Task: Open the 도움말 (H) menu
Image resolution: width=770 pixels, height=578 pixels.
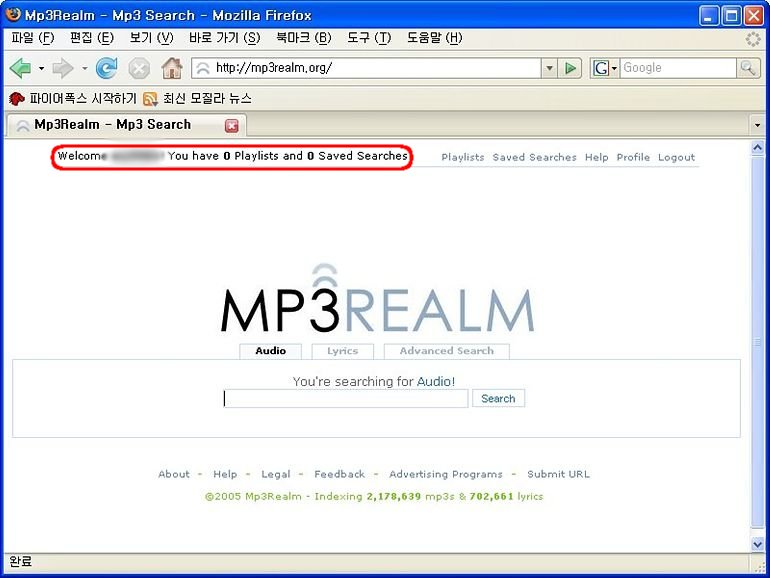Action: [x=435, y=38]
